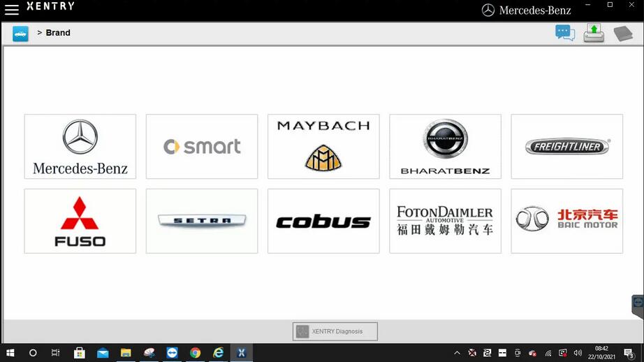Launch Internet Explorer from taskbar
Screen dimensions: 644x362
click(x=219, y=353)
